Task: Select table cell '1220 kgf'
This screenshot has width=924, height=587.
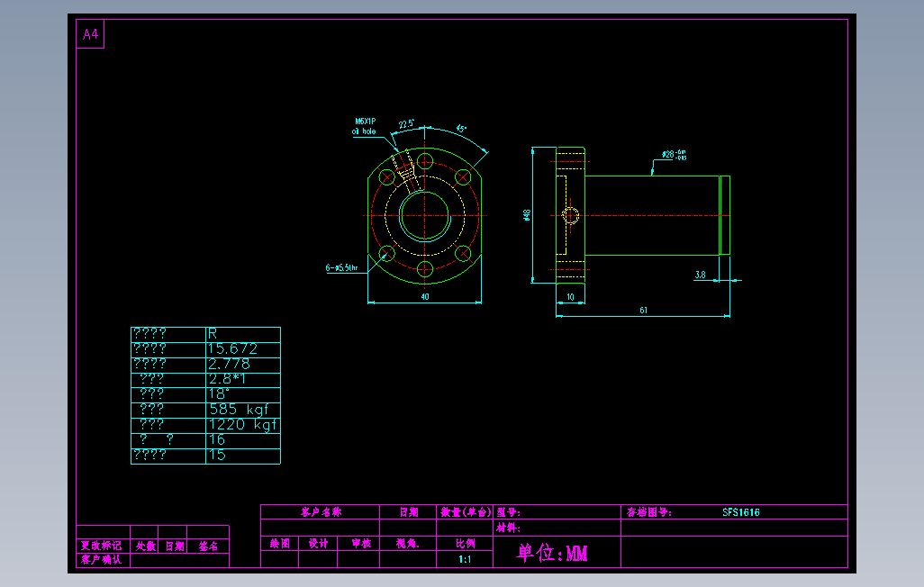Action: pyautogui.click(x=243, y=426)
